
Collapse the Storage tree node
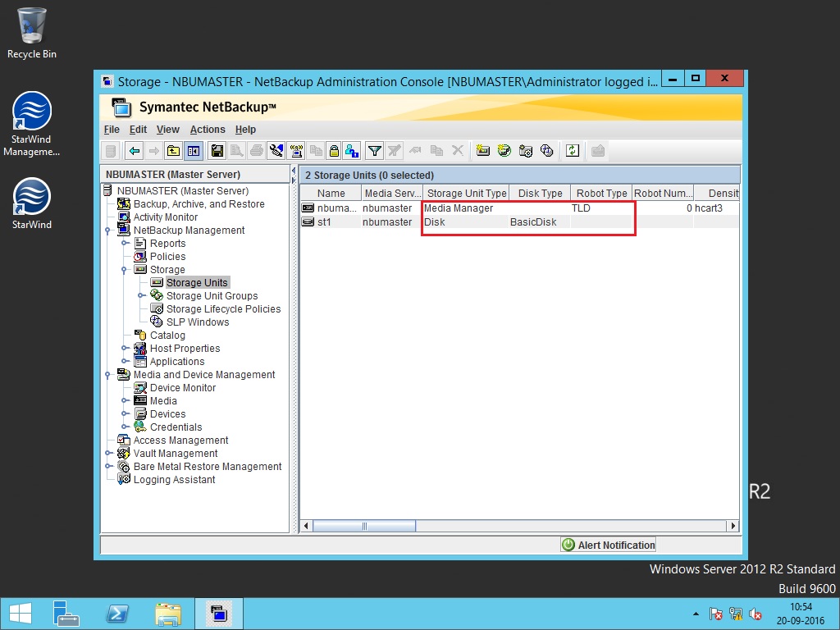coord(125,270)
